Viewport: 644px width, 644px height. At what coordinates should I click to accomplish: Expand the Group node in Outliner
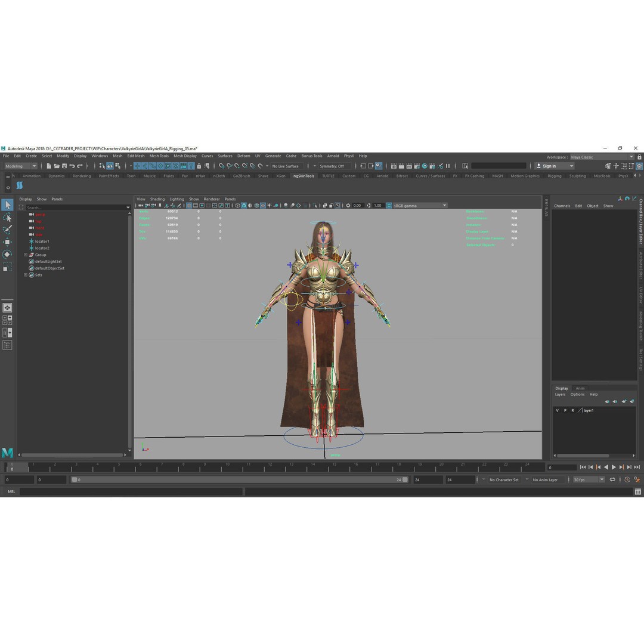pyautogui.click(x=26, y=255)
